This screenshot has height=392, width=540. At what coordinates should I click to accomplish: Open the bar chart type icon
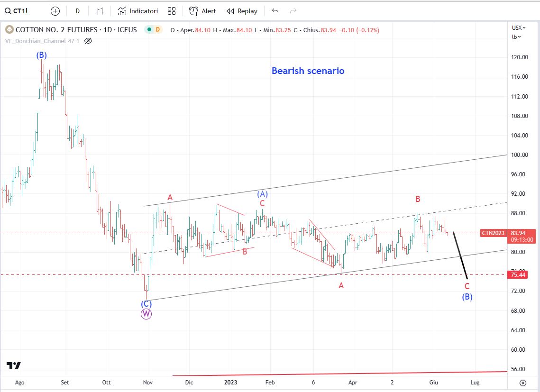[100, 11]
